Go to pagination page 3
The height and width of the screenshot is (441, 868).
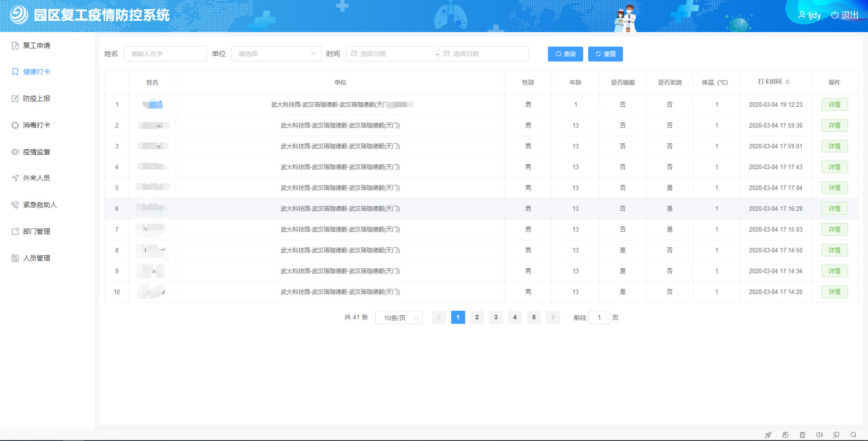pos(496,317)
